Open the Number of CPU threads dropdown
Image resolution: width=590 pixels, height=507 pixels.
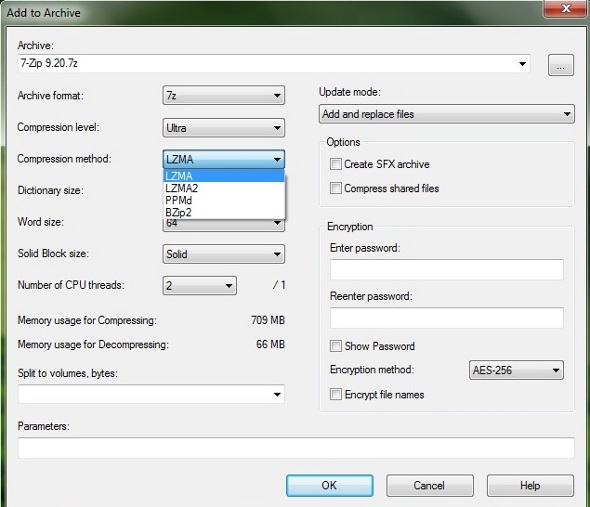coord(199,286)
